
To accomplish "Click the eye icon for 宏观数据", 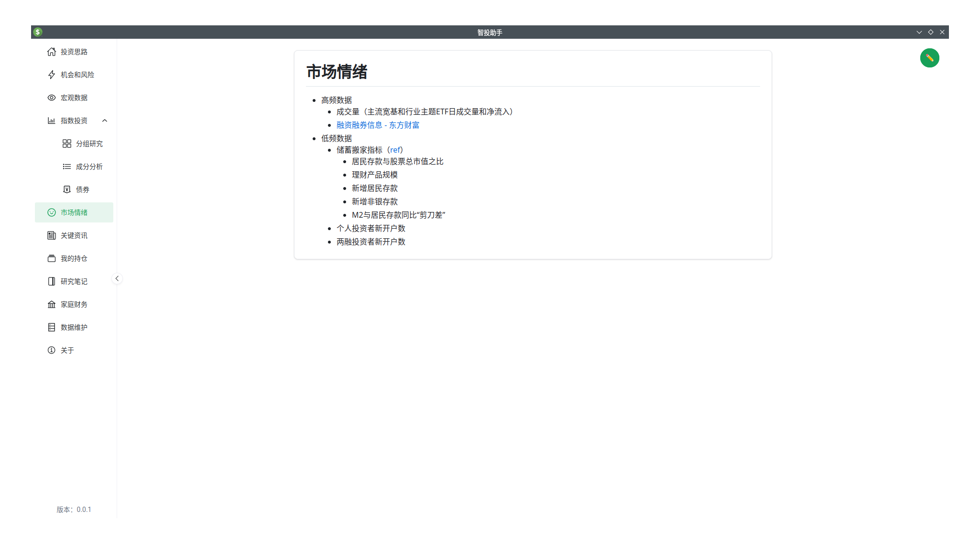I will pos(52,98).
